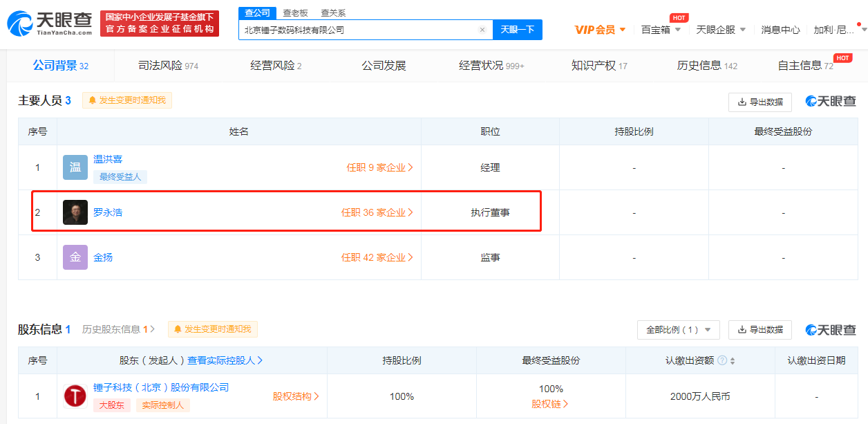Select the 历史信息 tab
Image resolution: width=868 pixels, height=424 pixels.
[x=707, y=66]
